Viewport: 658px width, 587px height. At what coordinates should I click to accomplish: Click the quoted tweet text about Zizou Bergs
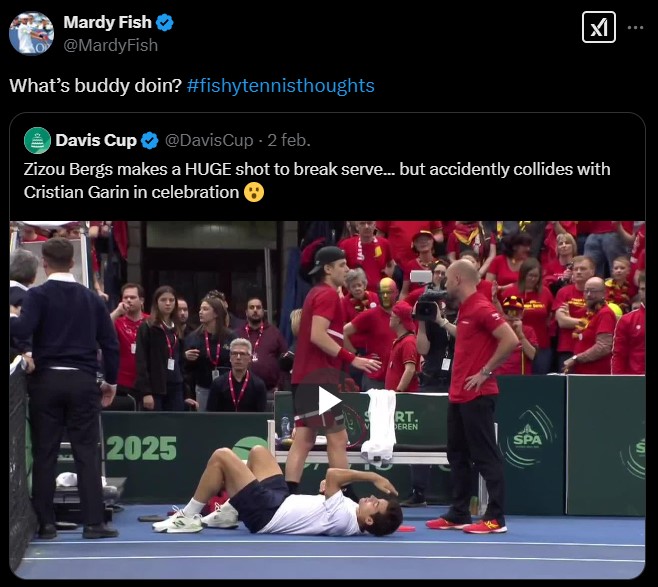[317, 181]
